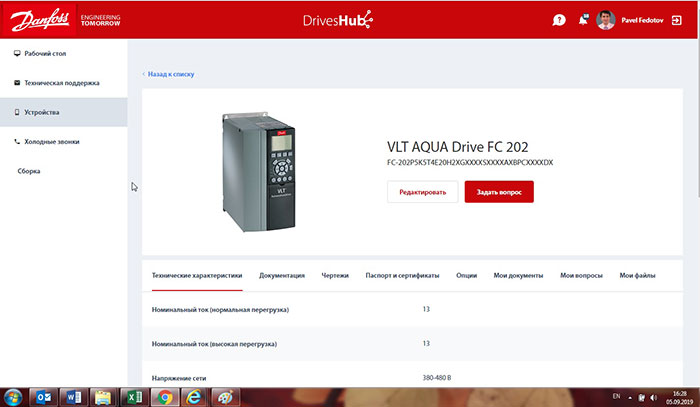700x407 pixels.
Task: Click Pavel Fedotov's avatar picture
Action: [x=605, y=20]
